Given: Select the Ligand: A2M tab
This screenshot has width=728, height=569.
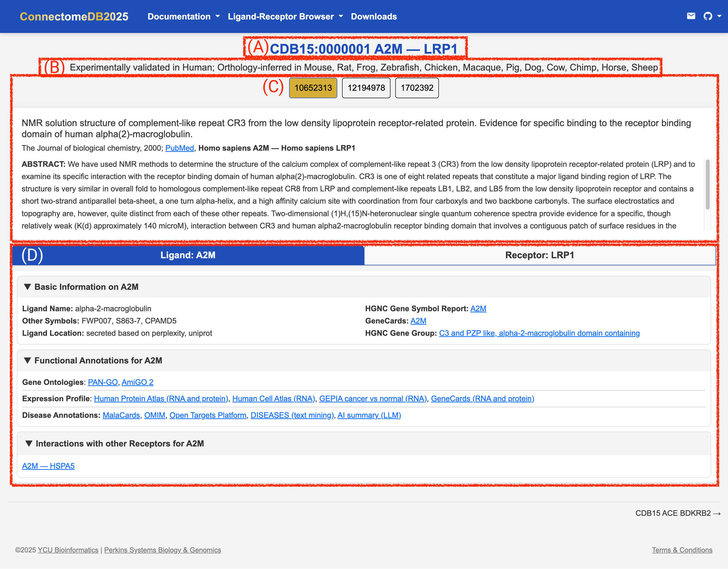Looking at the screenshot, I should 188,255.
